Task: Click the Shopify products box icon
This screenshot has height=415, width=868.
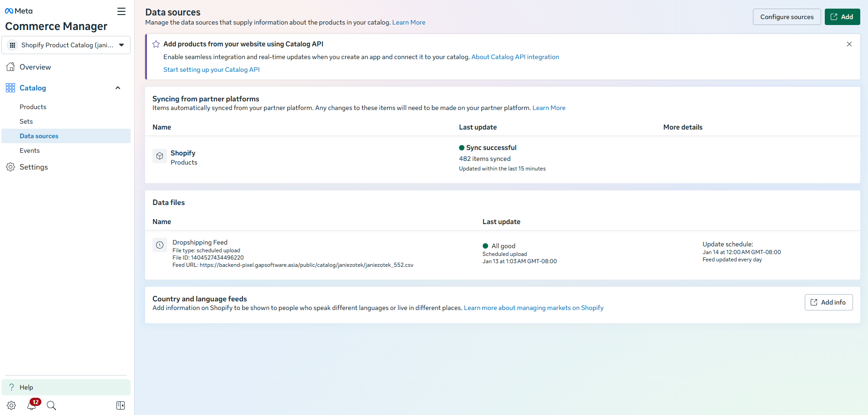Action: (x=160, y=156)
